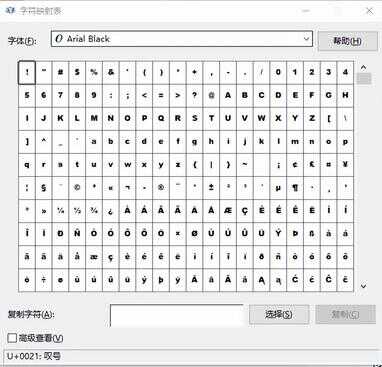Select the digit 7 cell
Image resolution: width=382 pixels, height=367 pixels.
tap(60, 95)
